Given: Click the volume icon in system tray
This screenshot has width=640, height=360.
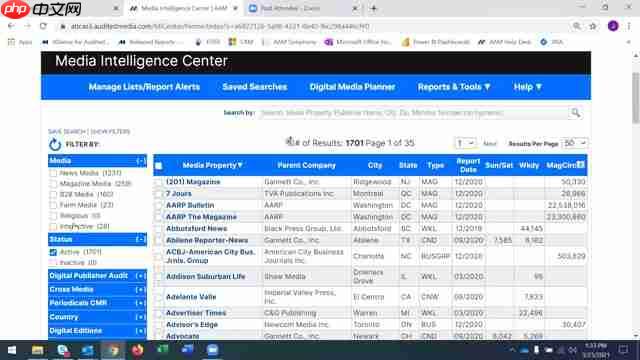Looking at the screenshot, I should pyautogui.click(x=572, y=350).
